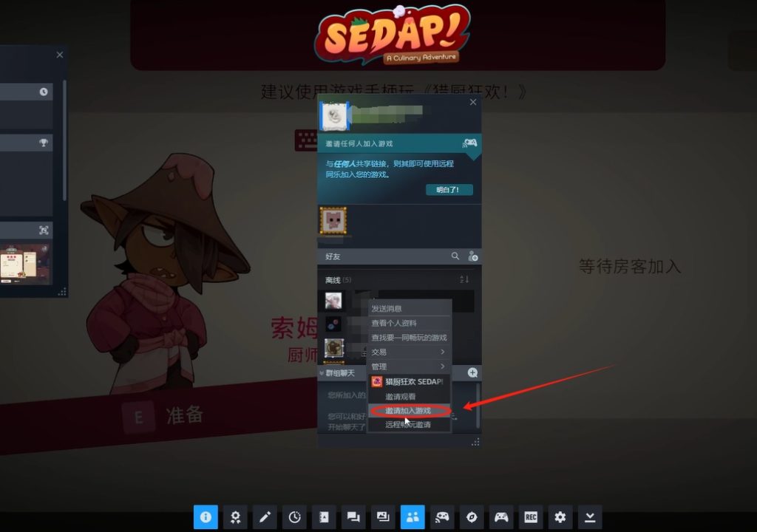Click the trophy icon in the left panel
This screenshot has width=757, height=532.
coord(44,143)
